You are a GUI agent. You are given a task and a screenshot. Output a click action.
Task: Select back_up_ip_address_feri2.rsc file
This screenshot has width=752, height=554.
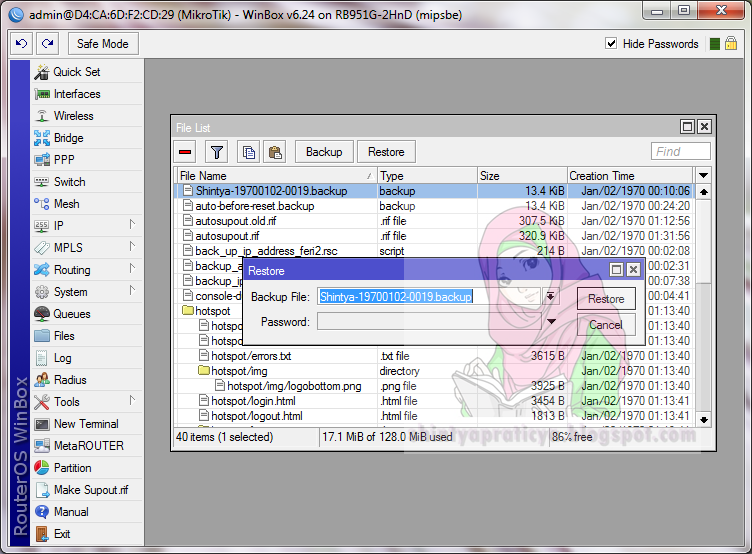coord(434,251)
